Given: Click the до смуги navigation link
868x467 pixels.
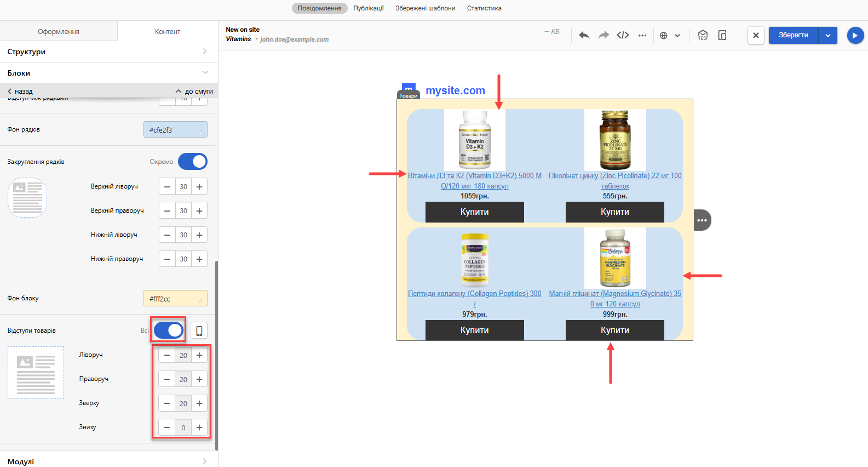Looking at the screenshot, I should 194,92.
